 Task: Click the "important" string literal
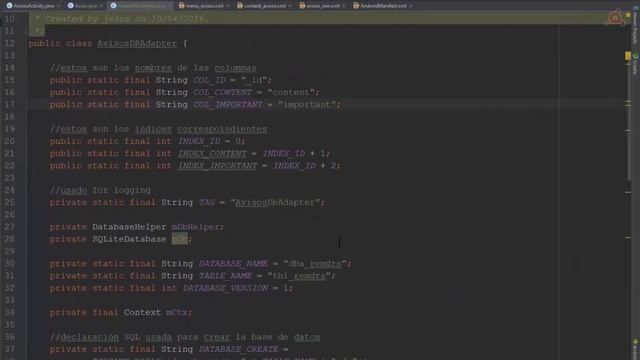306,104
